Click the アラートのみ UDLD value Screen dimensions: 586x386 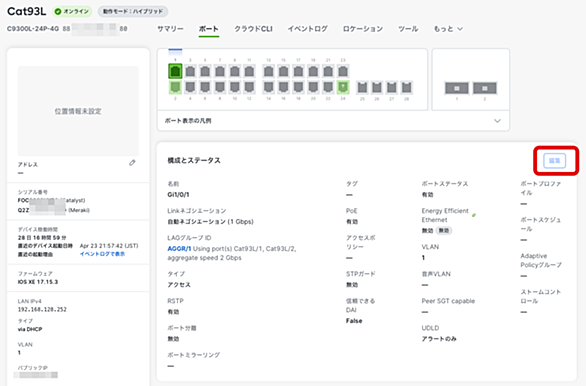click(x=439, y=339)
